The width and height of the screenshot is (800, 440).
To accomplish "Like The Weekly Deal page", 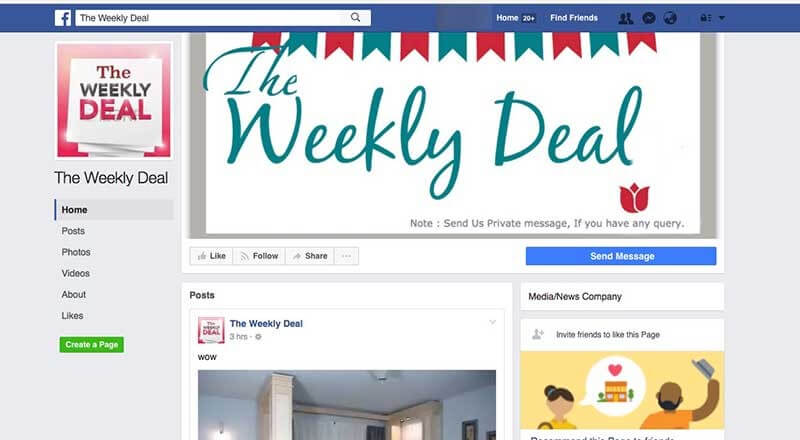I will 211,256.
